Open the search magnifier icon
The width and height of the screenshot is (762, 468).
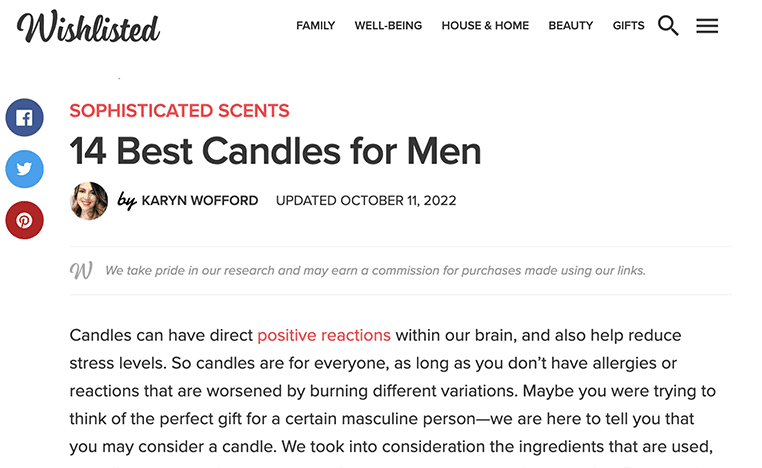(x=668, y=26)
